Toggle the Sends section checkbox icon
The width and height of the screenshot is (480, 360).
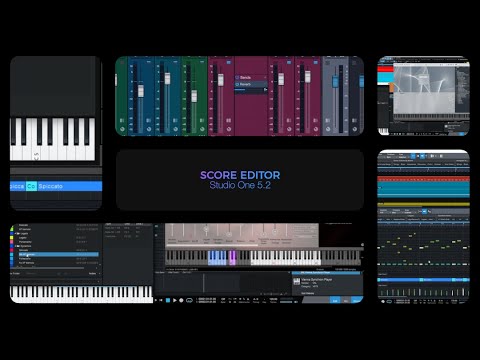tap(237, 77)
